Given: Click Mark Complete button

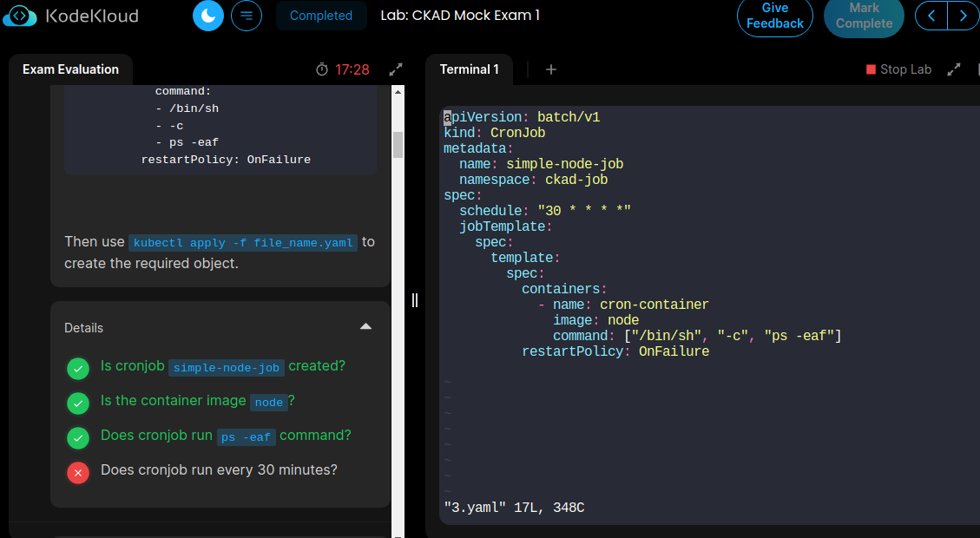Looking at the screenshot, I should point(864,16).
